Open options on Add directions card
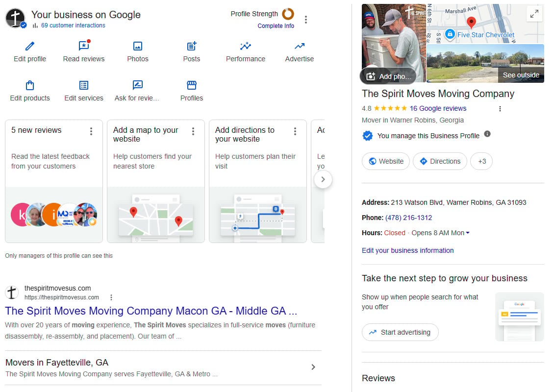The height and width of the screenshot is (392, 554). (295, 131)
